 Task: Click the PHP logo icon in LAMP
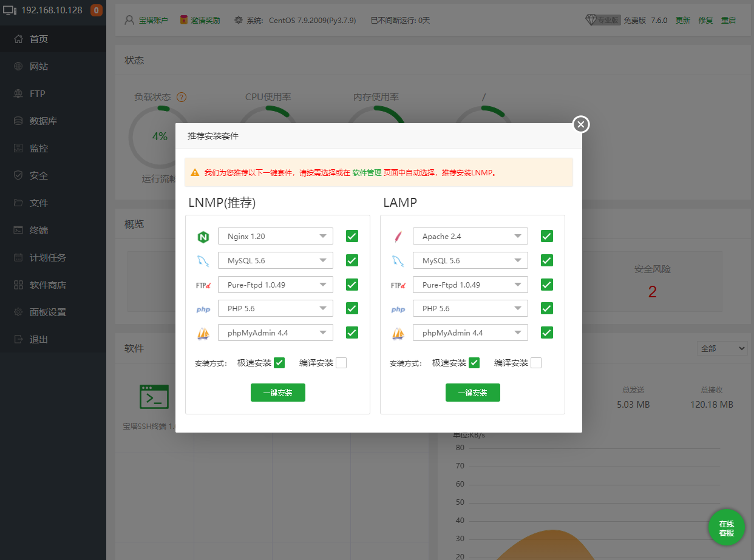[398, 309]
